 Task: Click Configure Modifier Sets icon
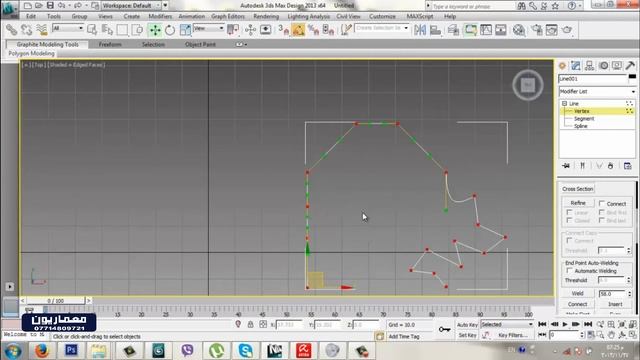pos(628,166)
